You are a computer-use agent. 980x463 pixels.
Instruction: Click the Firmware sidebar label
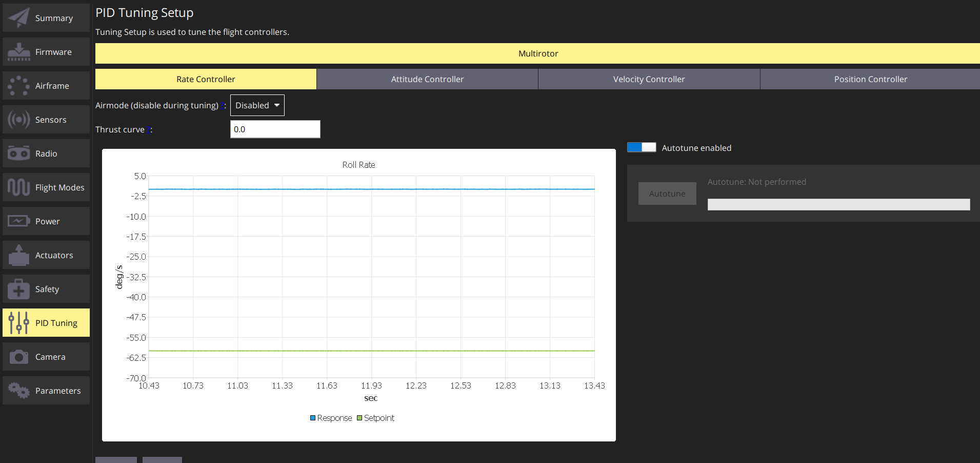coord(53,52)
